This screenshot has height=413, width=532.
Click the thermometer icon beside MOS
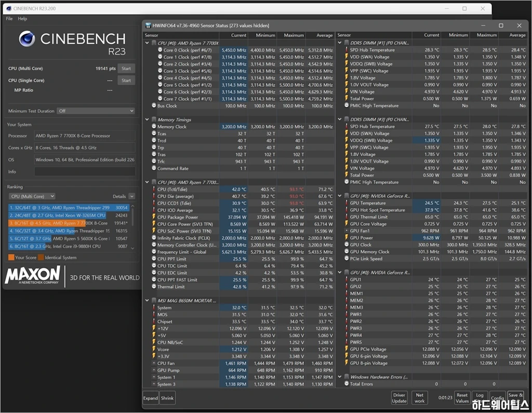tap(154, 315)
